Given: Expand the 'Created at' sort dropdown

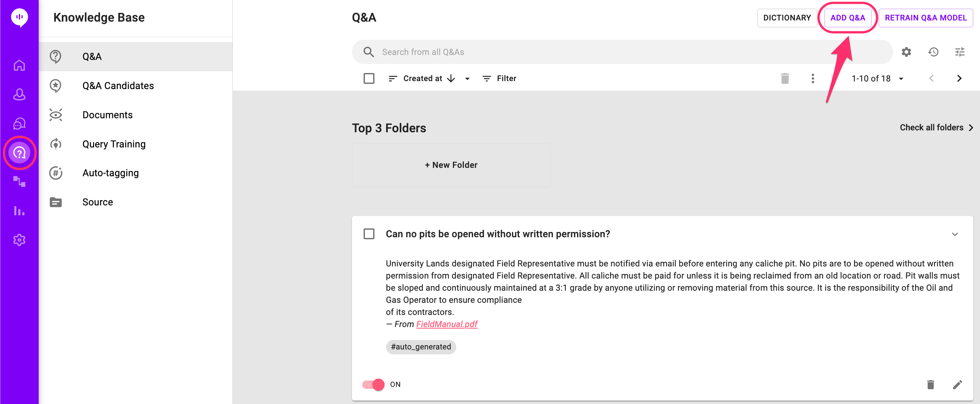Looking at the screenshot, I should tap(467, 78).
